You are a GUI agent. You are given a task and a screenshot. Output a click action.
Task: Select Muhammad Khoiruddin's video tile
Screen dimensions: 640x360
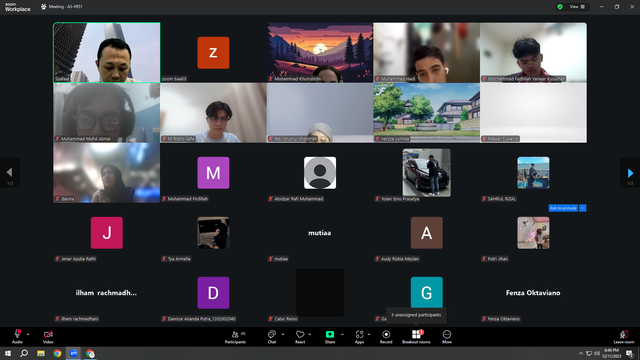point(320,53)
